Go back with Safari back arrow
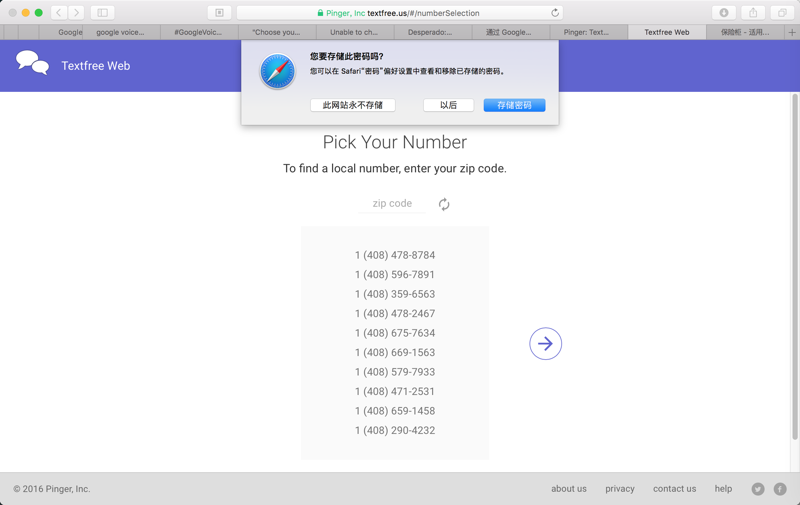Image resolution: width=800 pixels, height=505 pixels. click(x=59, y=13)
